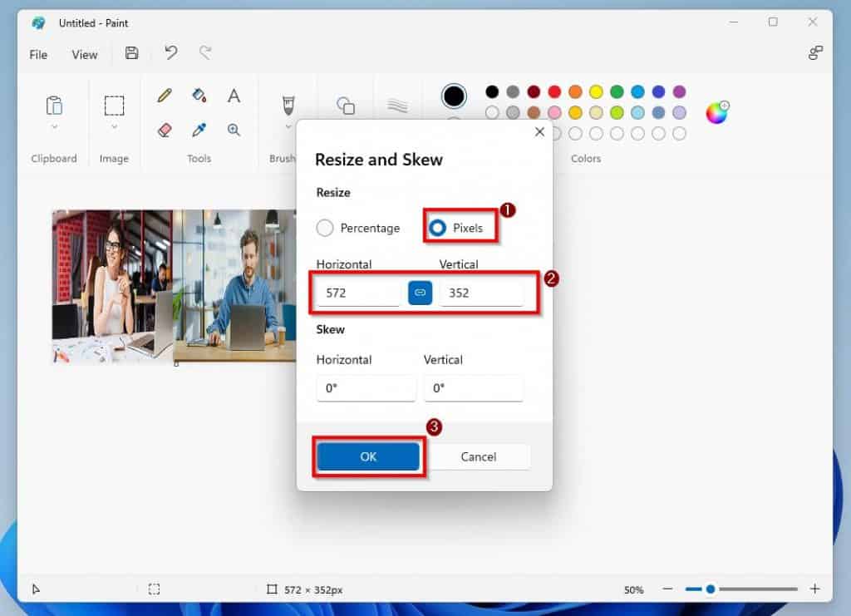Click the 50% zoom level text
Viewport: 851px width, 616px height.
click(633, 590)
